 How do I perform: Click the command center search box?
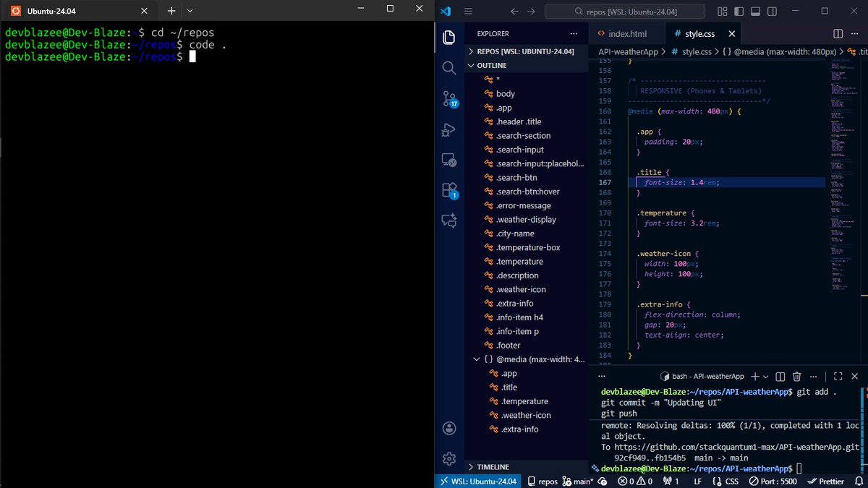coord(625,11)
